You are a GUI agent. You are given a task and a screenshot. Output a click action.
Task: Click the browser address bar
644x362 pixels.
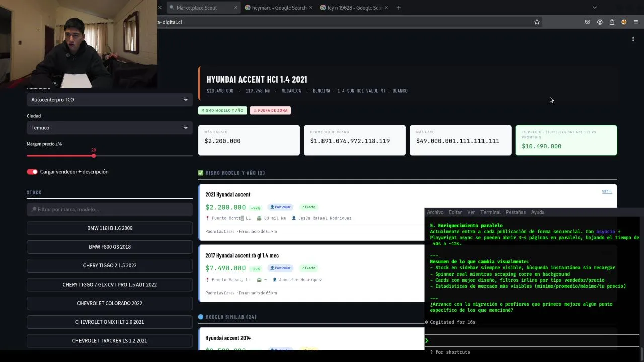tap(342, 22)
